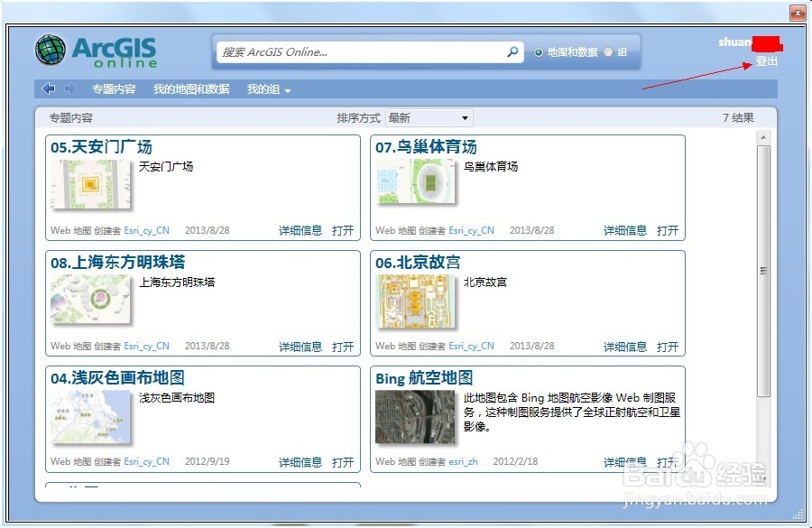This screenshot has height=528, width=812.
Task: Open the 08.上海东方明珠塔 title link
Action: point(117,263)
